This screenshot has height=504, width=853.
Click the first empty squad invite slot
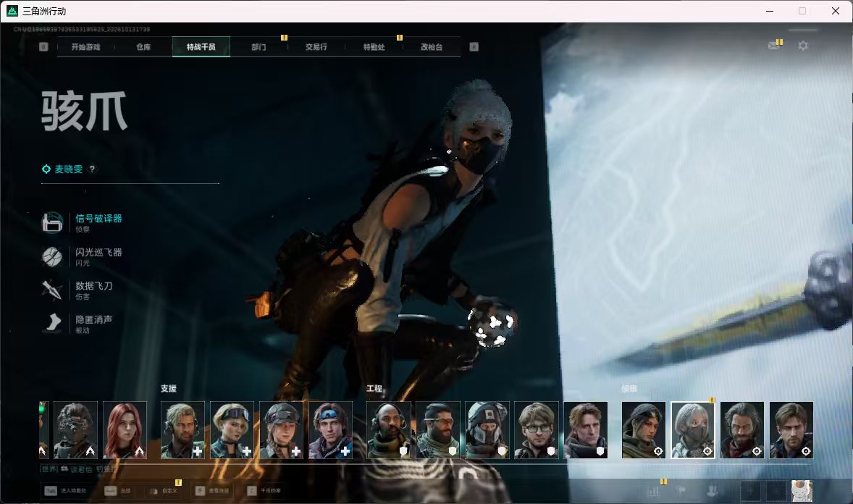pyautogui.click(x=750, y=491)
